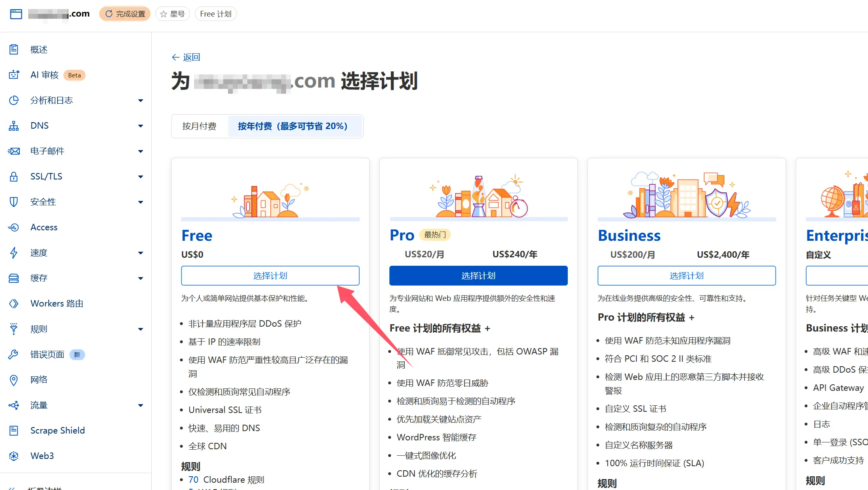Image resolution: width=868 pixels, height=490 pixels.
Task: Switch billing to 按月付费 (monthly)
Action: (199, 126)
